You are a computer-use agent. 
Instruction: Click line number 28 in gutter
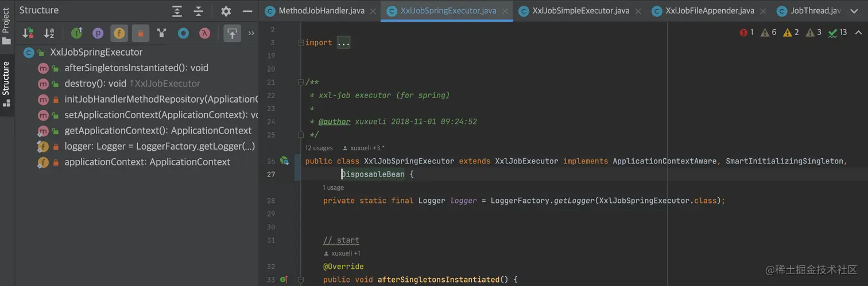pyautogui.click(x=271, y=201)
